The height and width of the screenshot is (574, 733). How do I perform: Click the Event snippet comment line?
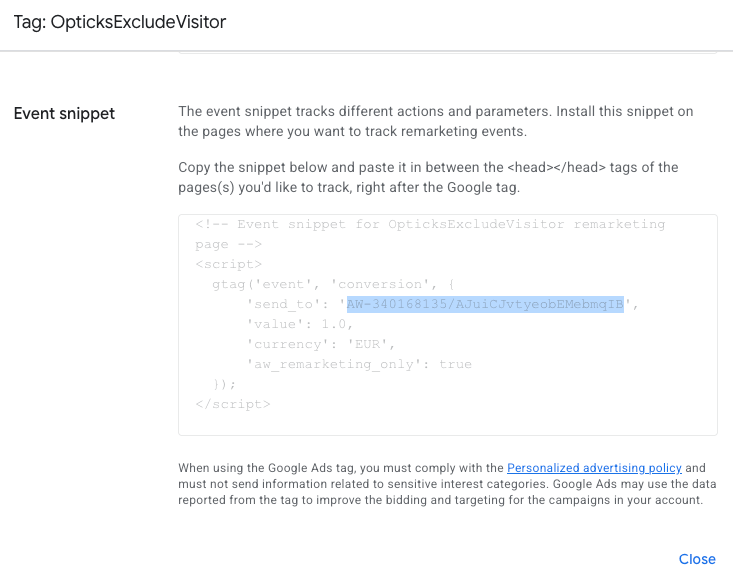[430, 224]
